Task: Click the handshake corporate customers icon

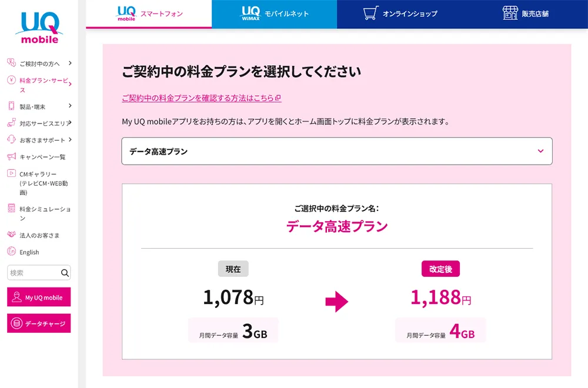Action: pyautogui.click(x=11, y=235)
